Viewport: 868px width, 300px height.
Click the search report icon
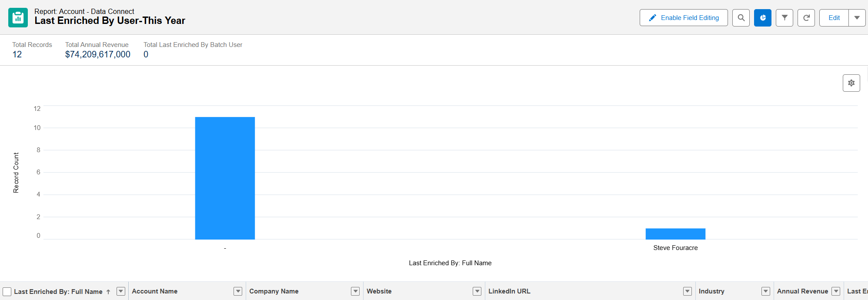coord(741,18)
